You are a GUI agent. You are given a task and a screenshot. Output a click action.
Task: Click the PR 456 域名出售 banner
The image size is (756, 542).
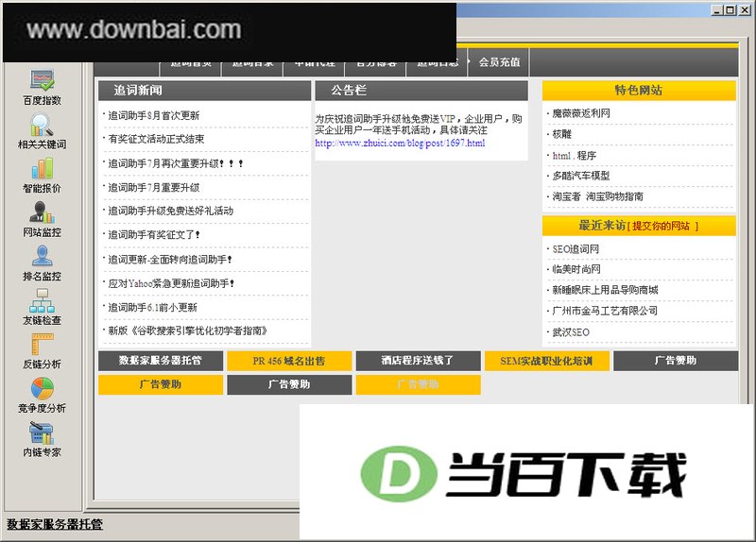click(x=289, y=361)
